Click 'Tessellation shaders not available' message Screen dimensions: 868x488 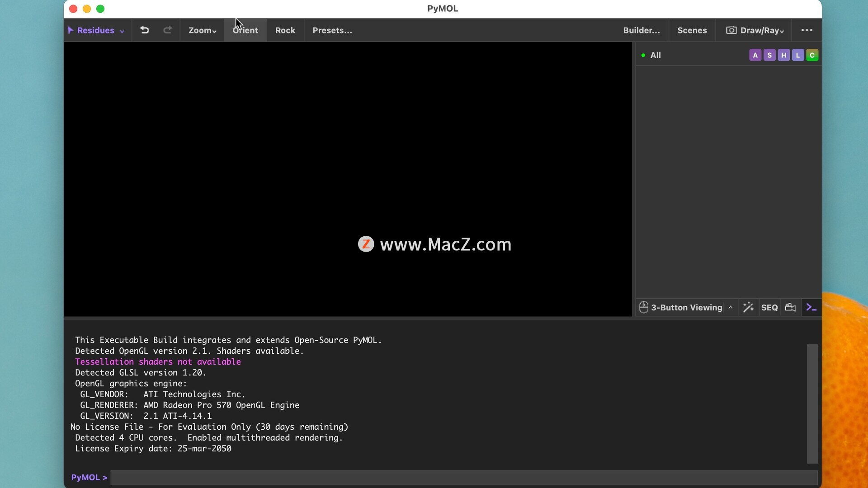tap(158, 362)
